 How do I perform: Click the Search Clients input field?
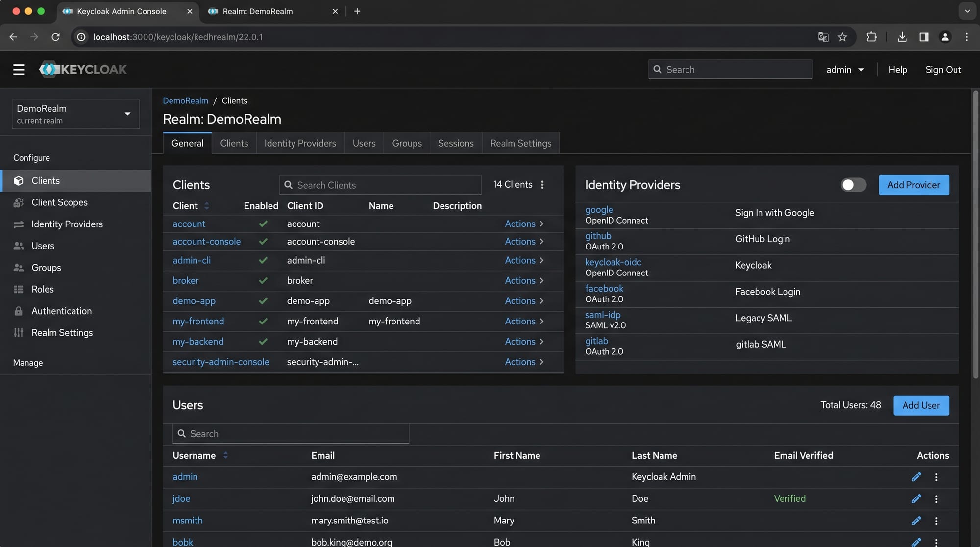(380, 185)
